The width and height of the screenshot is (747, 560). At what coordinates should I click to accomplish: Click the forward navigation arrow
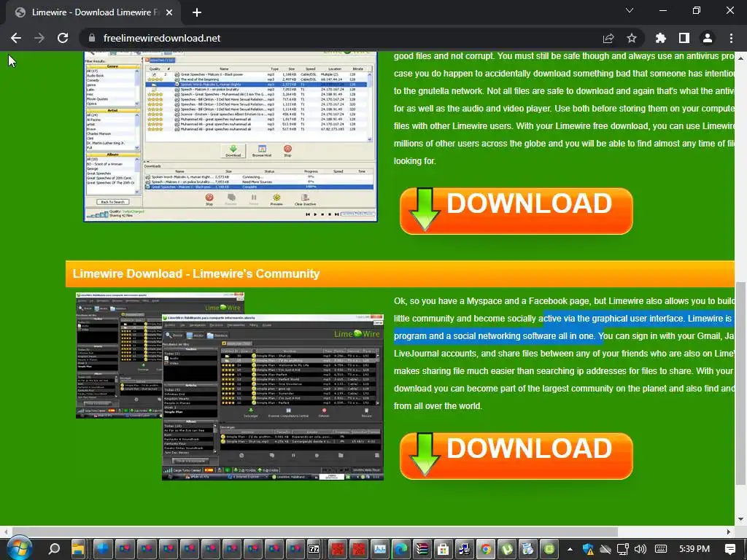coord(39,38)
